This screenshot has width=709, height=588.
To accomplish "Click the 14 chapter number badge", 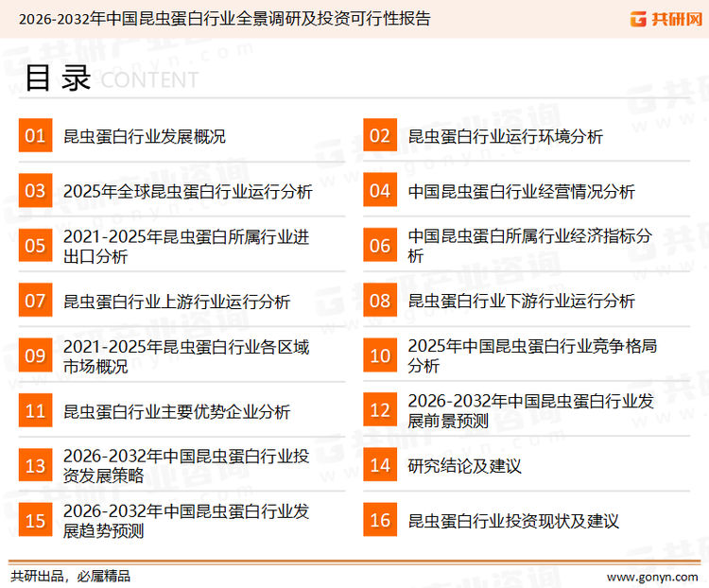I will coord(380,466).
